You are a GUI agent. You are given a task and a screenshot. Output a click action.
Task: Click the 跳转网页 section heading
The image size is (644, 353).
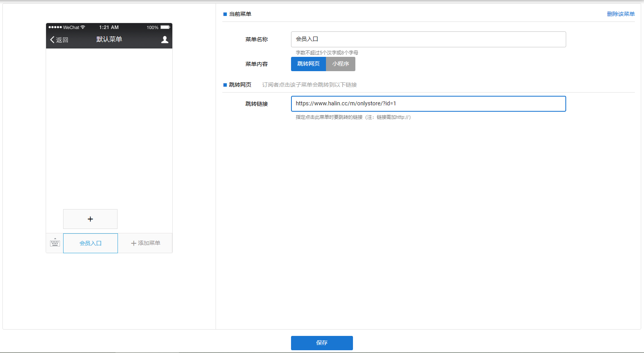tap(240, 85)
